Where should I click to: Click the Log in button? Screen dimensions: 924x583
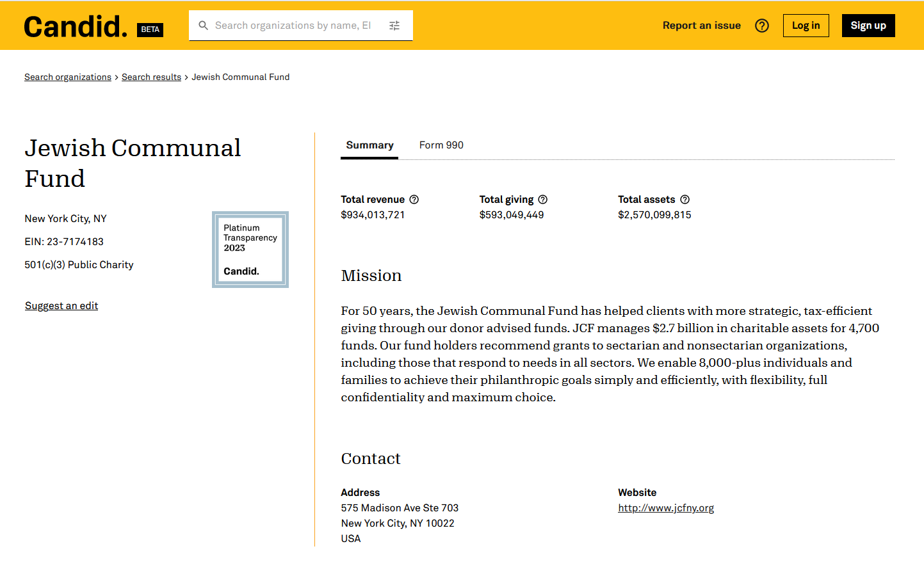[806, 26]
